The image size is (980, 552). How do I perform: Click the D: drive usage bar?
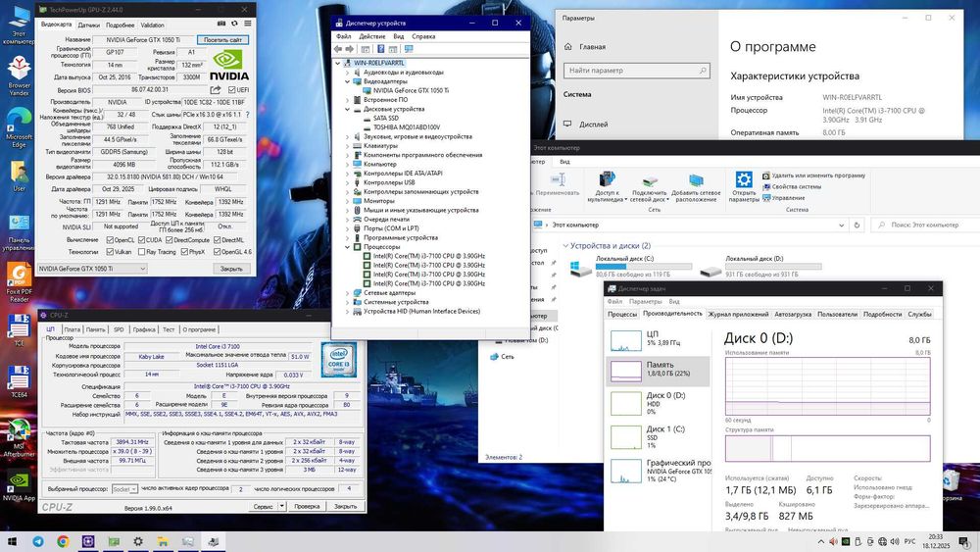[773, 267]
